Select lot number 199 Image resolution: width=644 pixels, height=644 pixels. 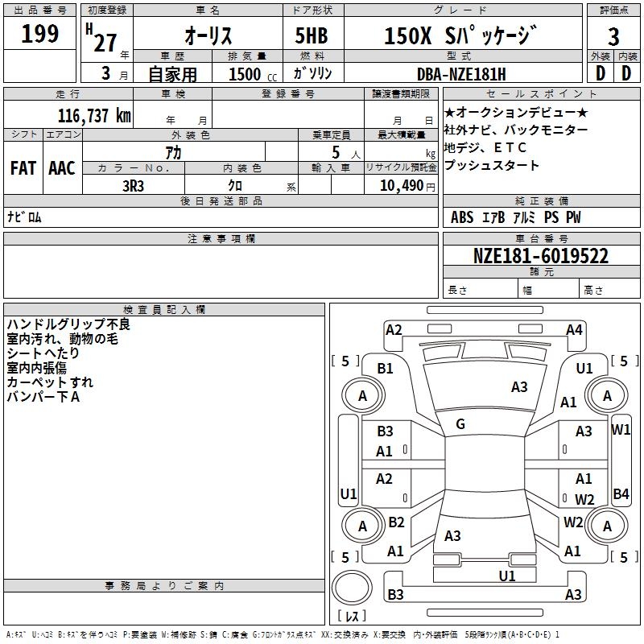(x=39, y=34)
